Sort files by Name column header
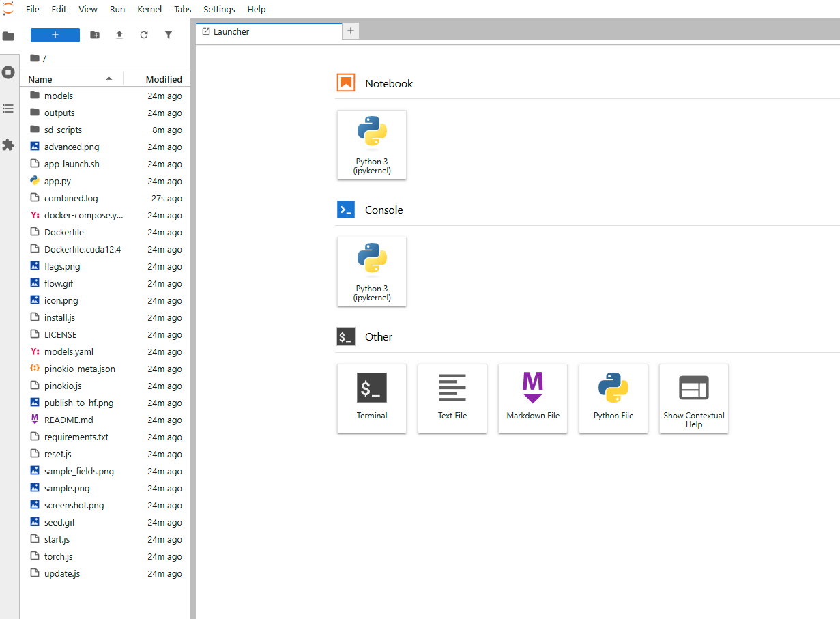840x619 pixels. click(71, 79)
